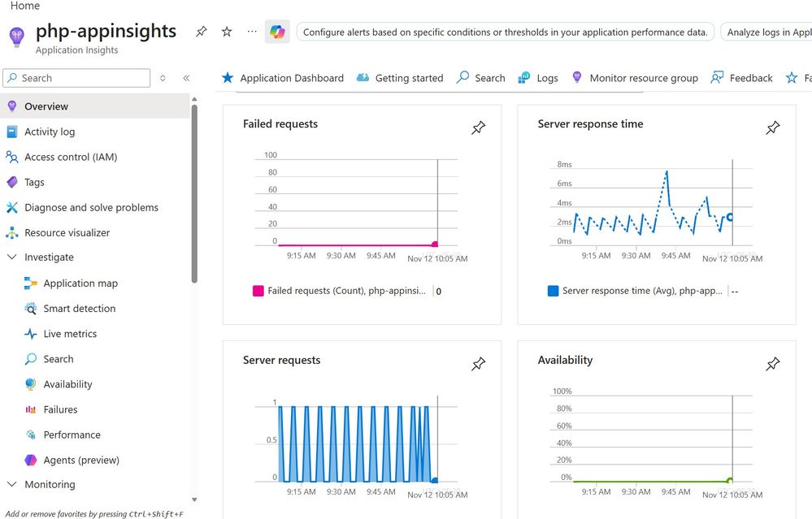Open the Copilot icon button

pos(277,32)
